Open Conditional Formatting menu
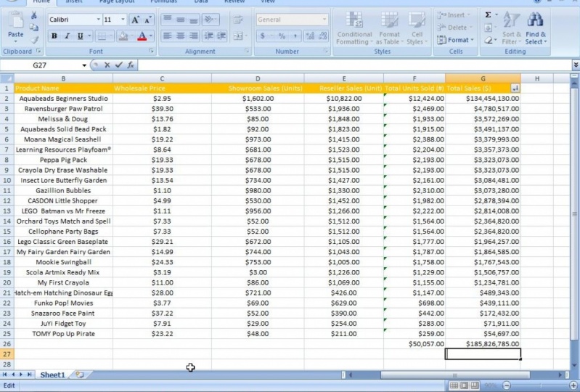 [354, 28]
